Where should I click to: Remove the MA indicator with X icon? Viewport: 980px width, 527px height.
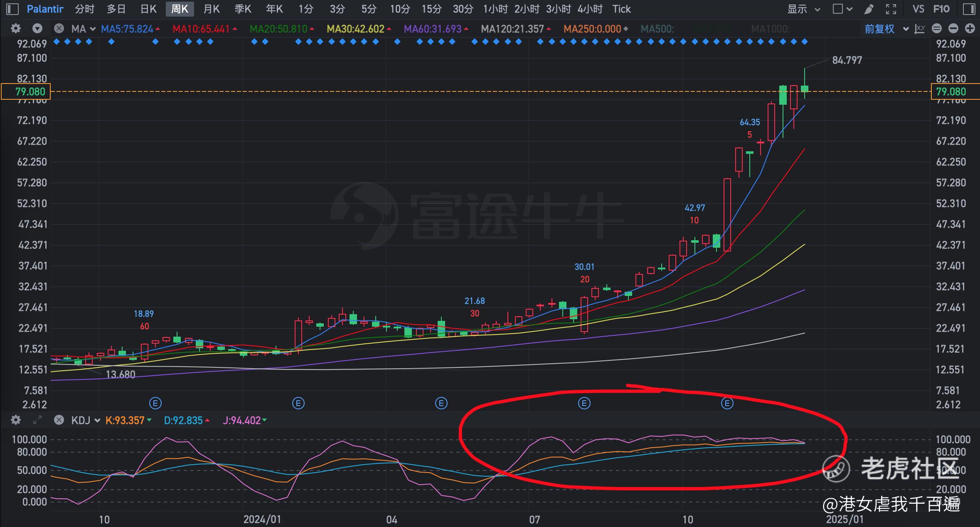pos(59,29)
